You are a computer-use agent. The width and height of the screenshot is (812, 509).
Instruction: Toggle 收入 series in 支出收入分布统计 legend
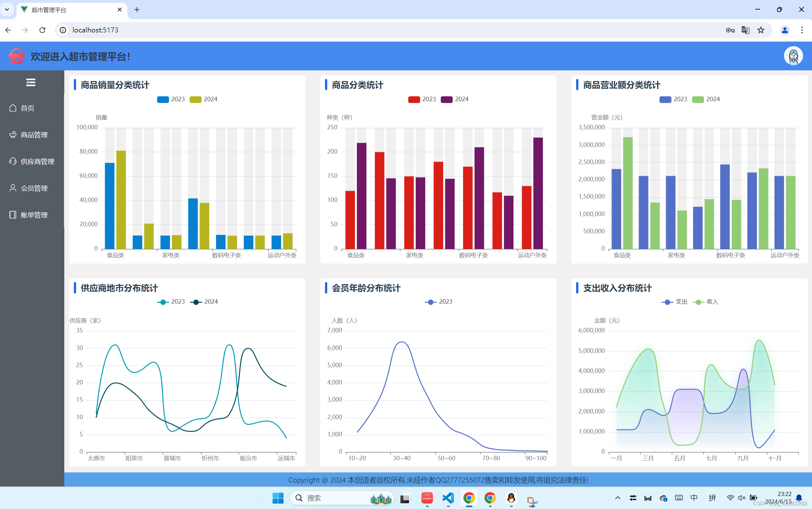tap(705, 302)
